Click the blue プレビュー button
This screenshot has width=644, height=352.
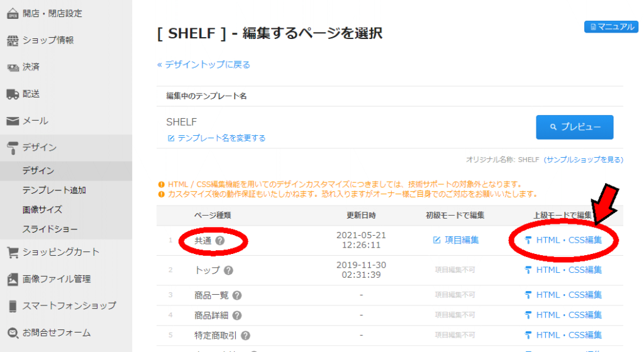[x=575, y=127]
